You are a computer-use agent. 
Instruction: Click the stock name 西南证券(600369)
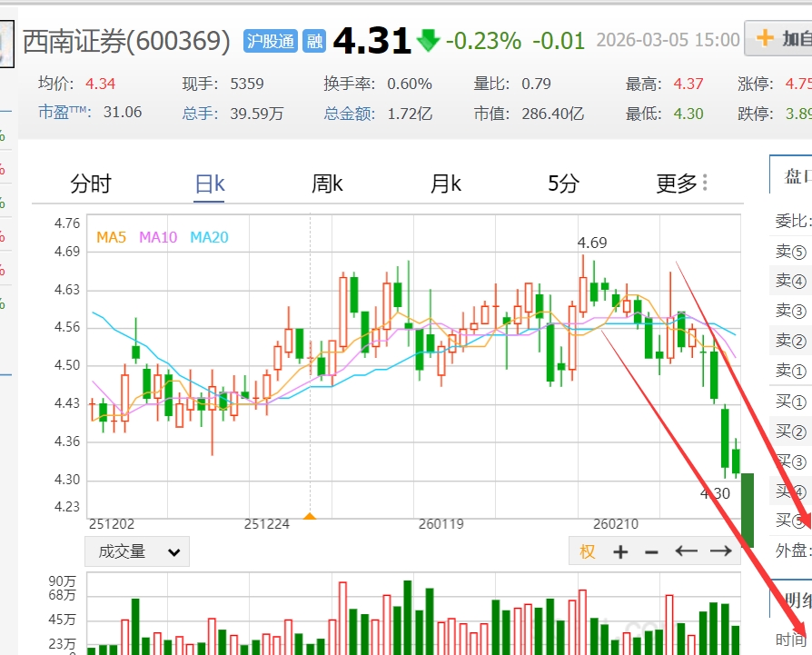(x=127, y=41)
